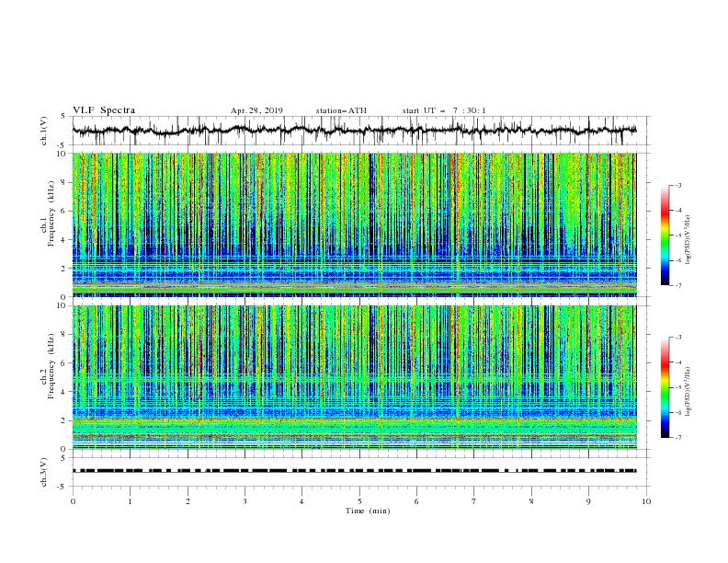728x563 pixels.
Task: Click the "ch.1(V)" waveform axis label
Action: tap(44, 131)
